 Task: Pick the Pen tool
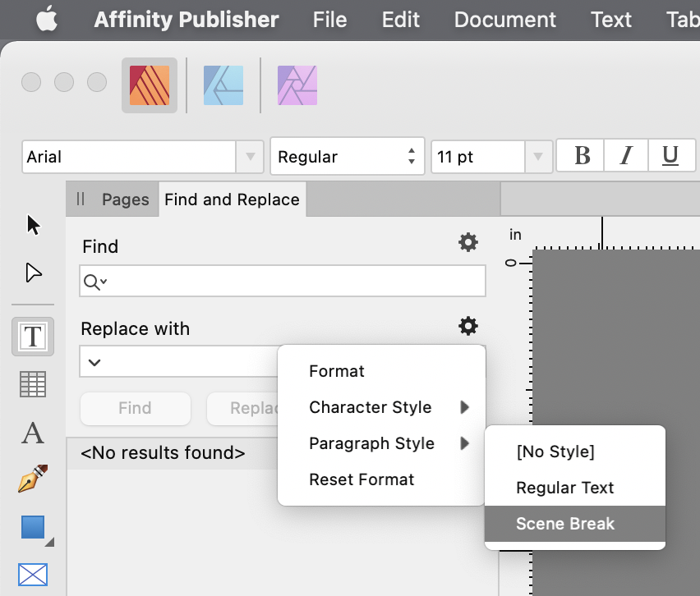(x=33, y=479)
